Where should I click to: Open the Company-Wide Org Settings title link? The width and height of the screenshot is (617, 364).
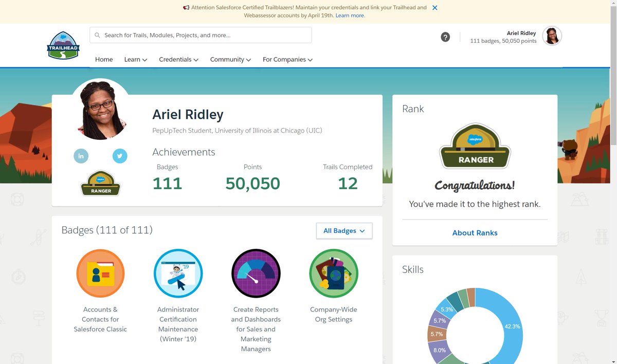(x=334, y=314)
